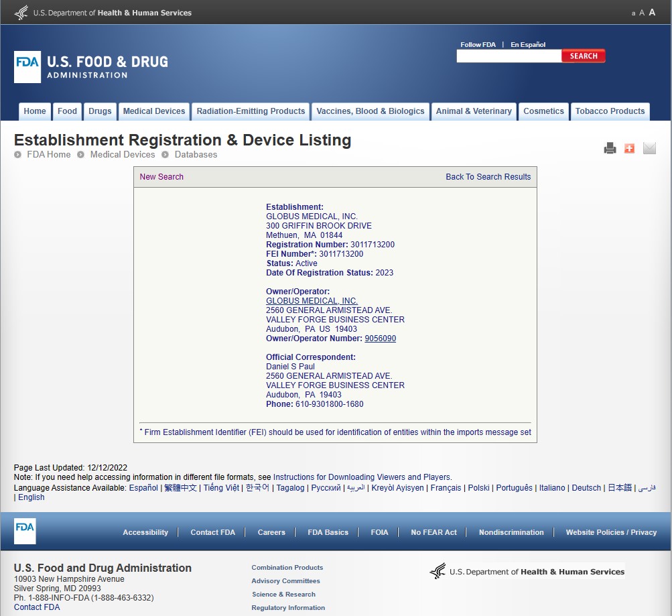
Task: Select Português language assistance
Action: (x=515, y=488)
